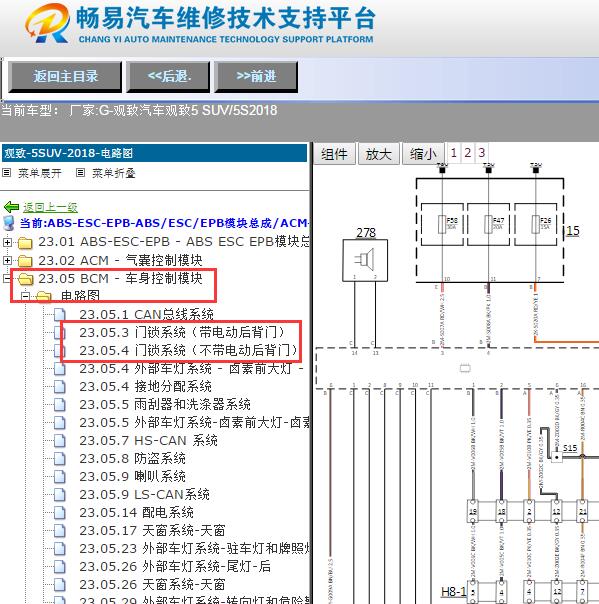
Task: Click the H8-1 connector label
Action: coord(453,592)
